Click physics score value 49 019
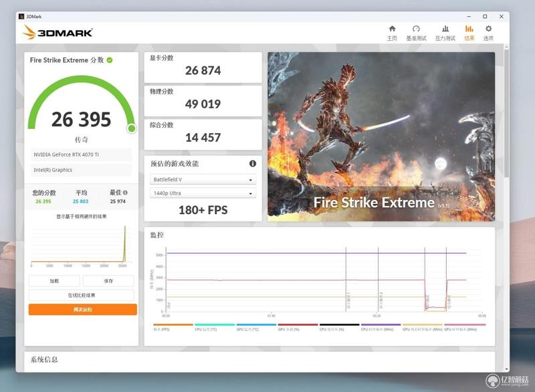Screen dimensions: 535x392 [x=203, y=104]
